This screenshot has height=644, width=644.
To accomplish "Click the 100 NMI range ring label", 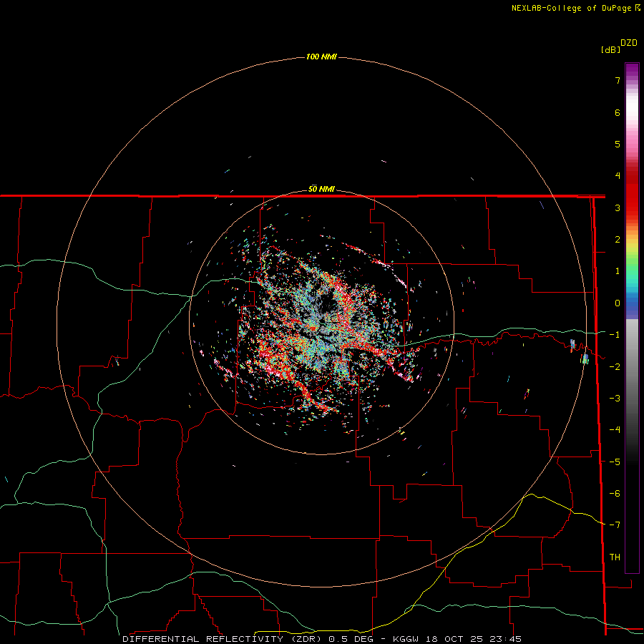I will coord(321,57).
